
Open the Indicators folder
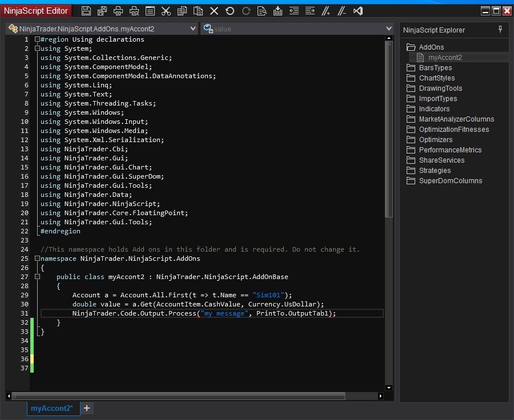click(434, 109)
